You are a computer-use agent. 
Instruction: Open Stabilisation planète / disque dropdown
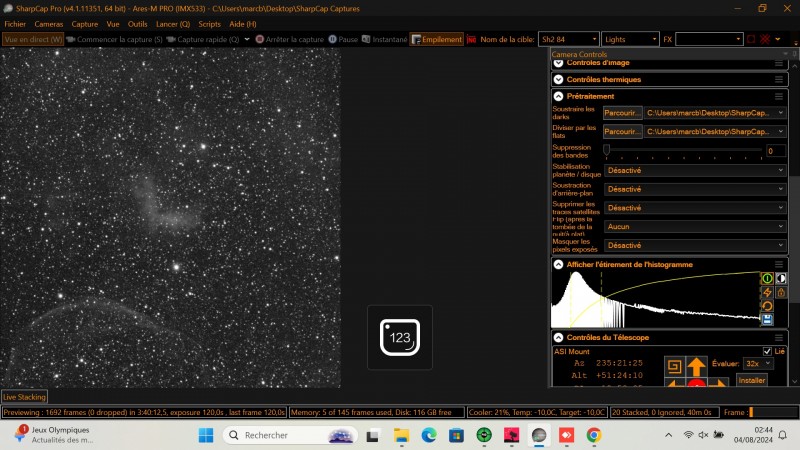click(x=695, y=170)
